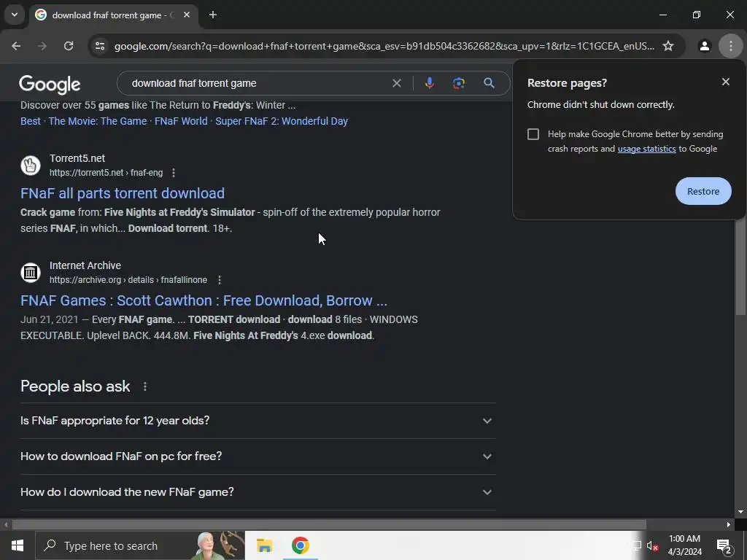Open the notification center icon

tap(724, 545)
